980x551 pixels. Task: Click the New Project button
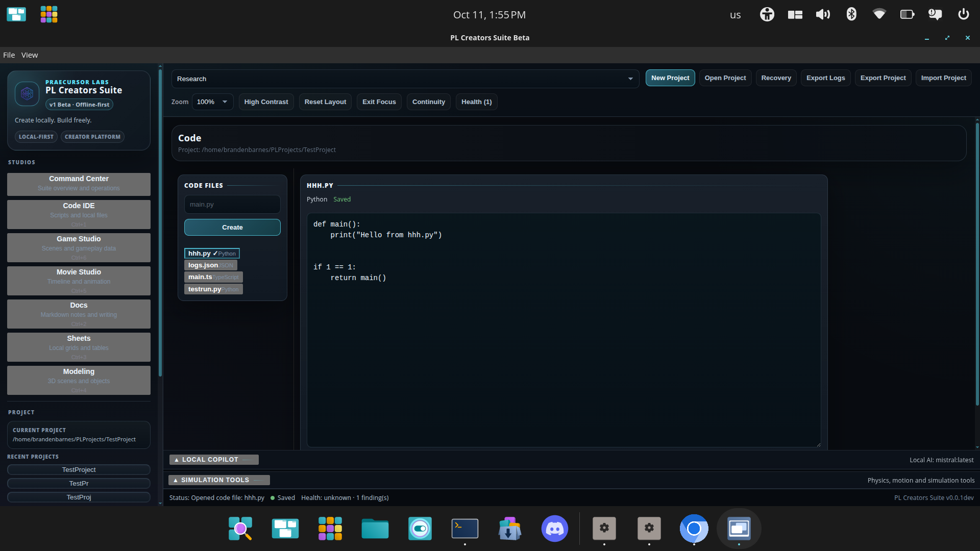[670, 78]
